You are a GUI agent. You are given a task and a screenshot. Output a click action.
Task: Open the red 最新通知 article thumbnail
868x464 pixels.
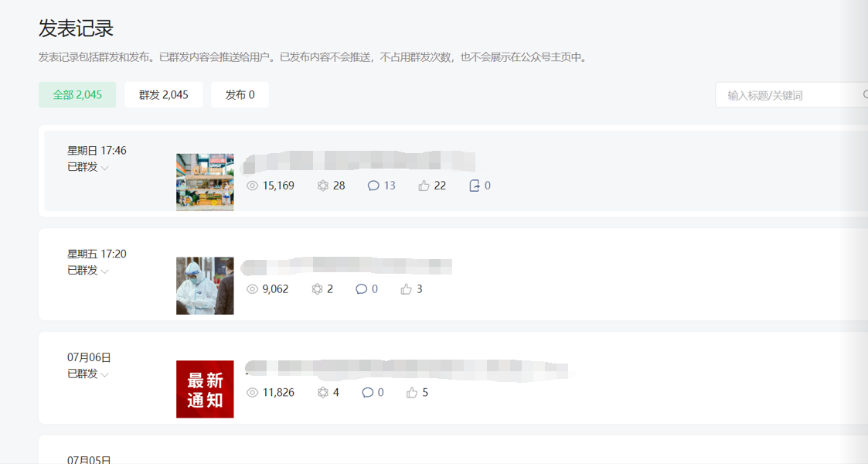(x=205, y=389)
